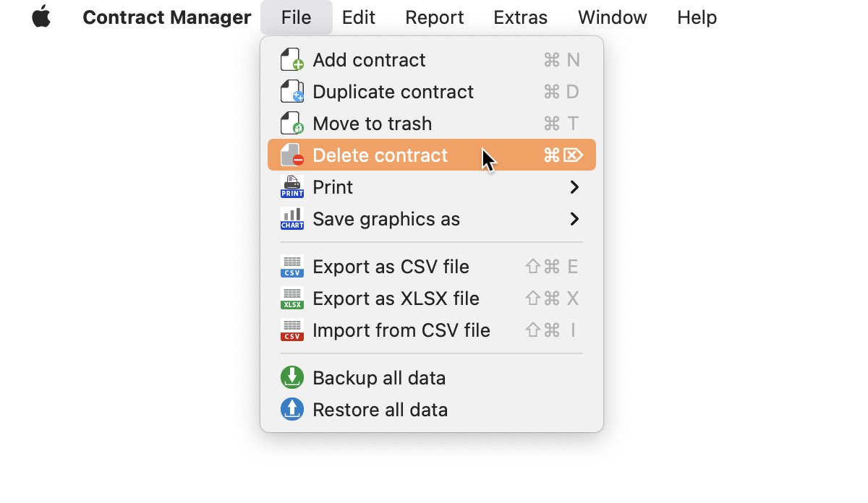Expand the Print submenu arrow
The height and width of the screenshot is (503, 868).
point(574,187)
